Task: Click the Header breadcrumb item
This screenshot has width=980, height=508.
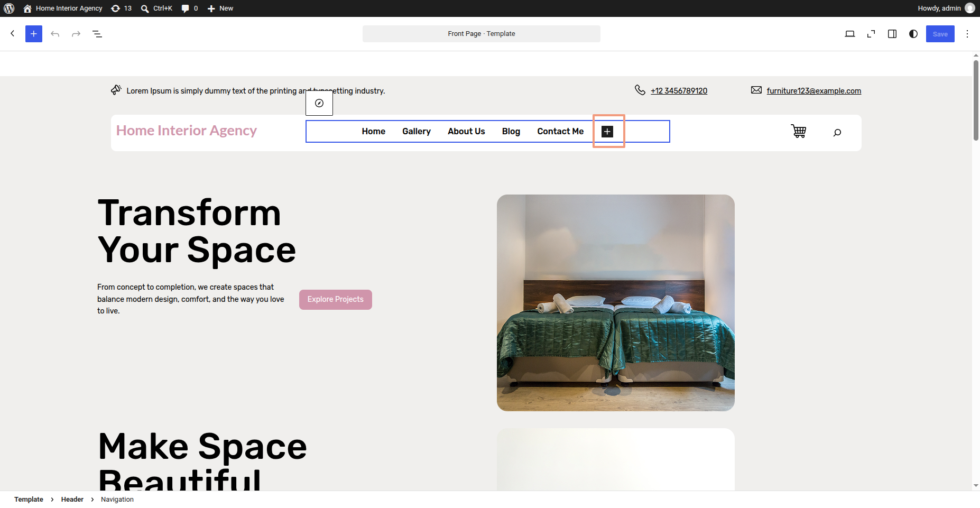Action: (72, 500)
